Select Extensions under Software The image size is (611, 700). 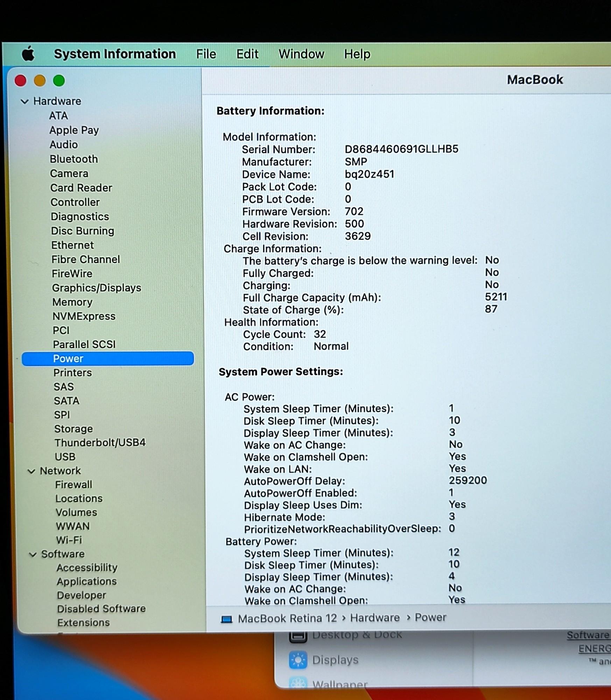click(84, 623)
